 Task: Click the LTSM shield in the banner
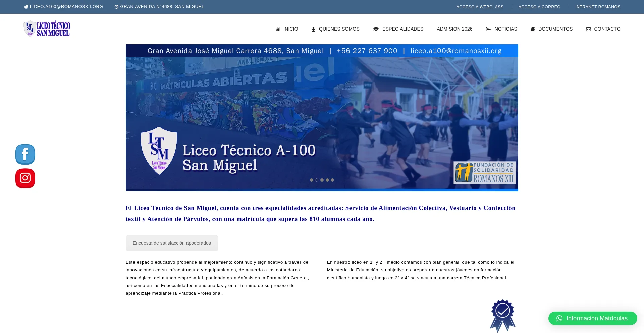coord(159,151)
